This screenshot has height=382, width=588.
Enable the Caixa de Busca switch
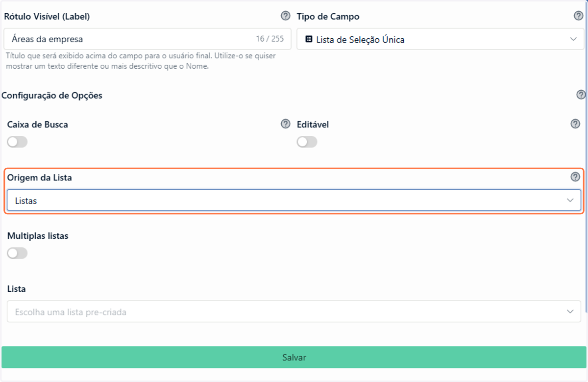[17, 142]
